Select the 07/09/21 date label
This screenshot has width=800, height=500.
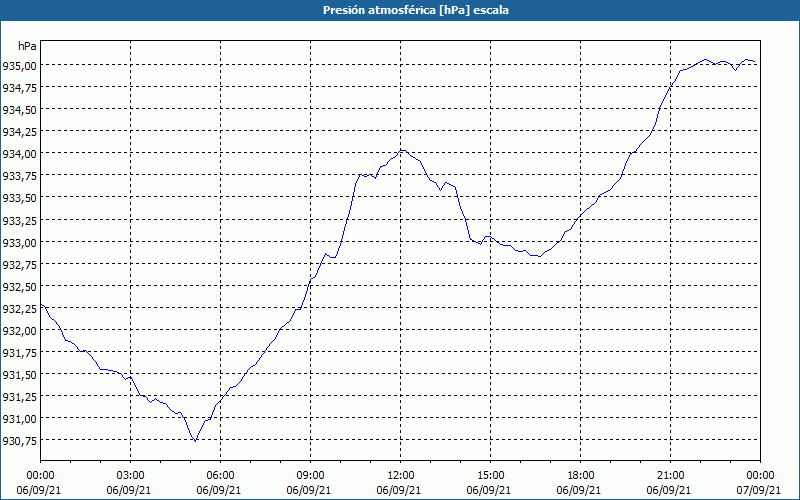758,490
